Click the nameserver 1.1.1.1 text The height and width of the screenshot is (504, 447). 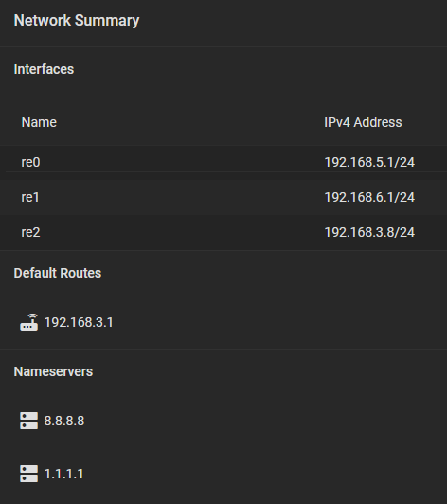click(x=64, y=474)
